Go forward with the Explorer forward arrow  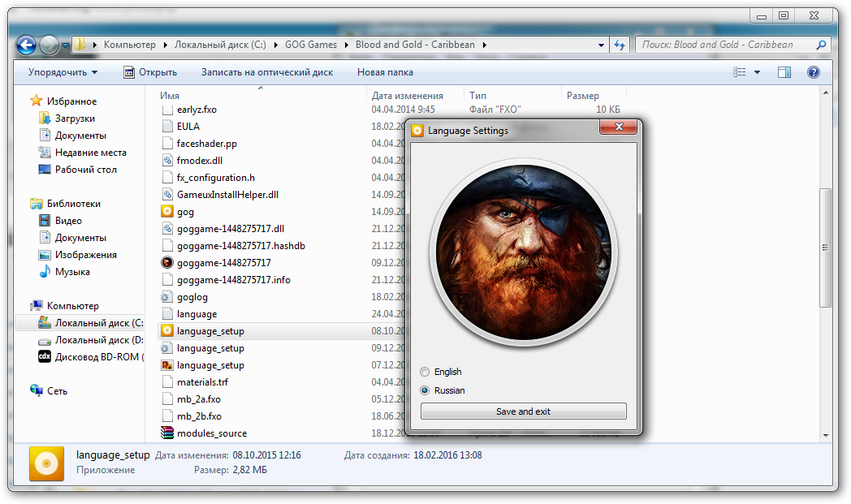pos(49,45)
